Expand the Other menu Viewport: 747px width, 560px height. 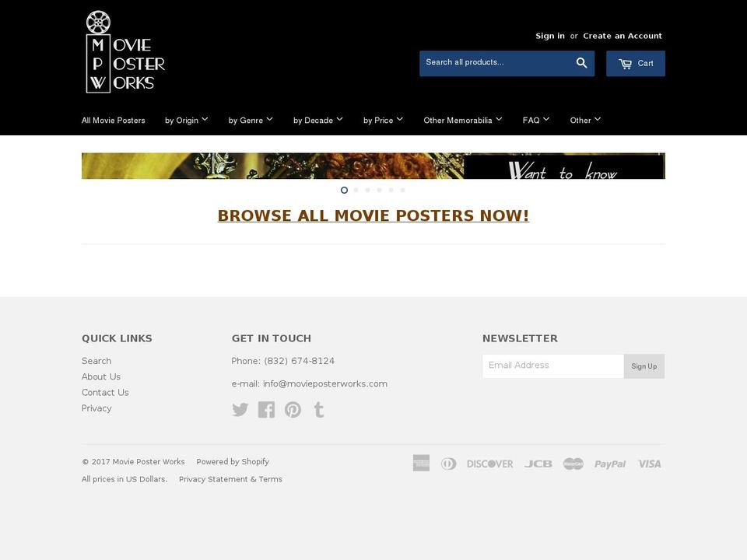(585, 120)
